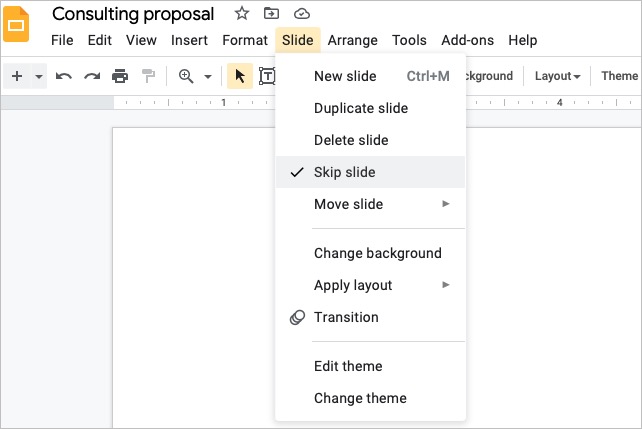Click the print icon

pos(120,76)
